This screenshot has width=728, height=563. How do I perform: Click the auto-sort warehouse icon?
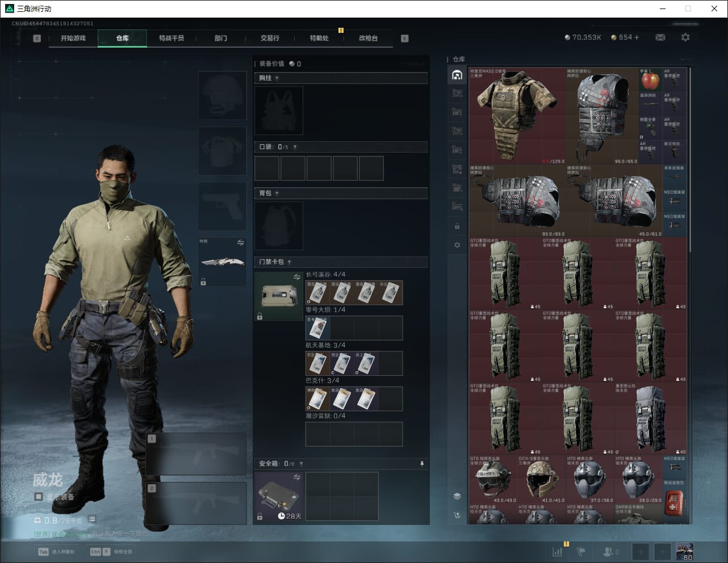457,515
